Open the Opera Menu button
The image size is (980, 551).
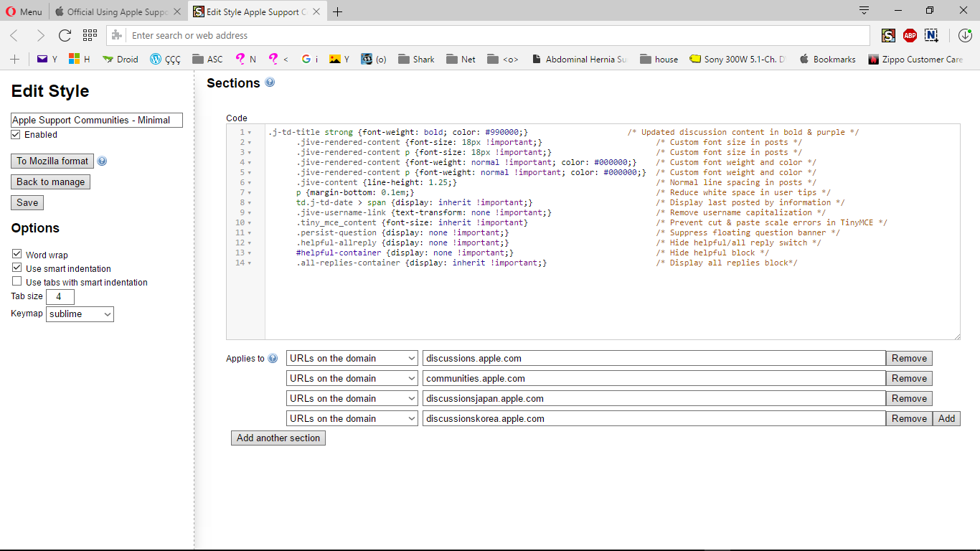(24, 12)
